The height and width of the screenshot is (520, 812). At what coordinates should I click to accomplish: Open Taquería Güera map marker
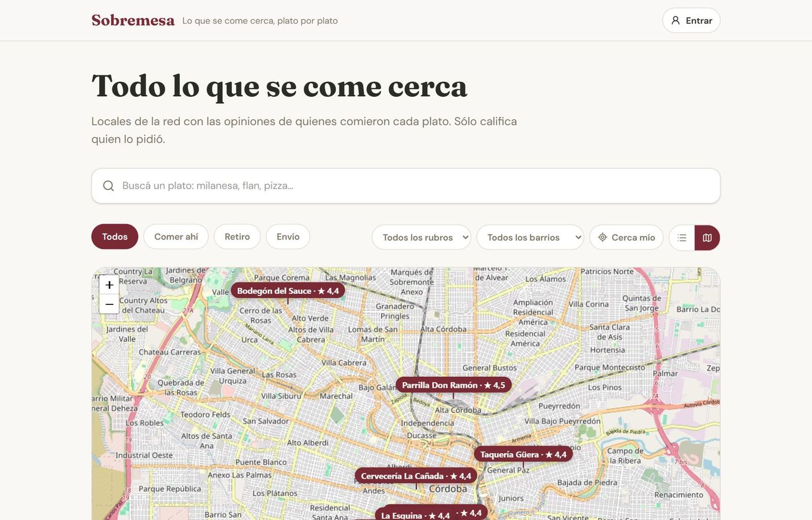coord(523,454)
